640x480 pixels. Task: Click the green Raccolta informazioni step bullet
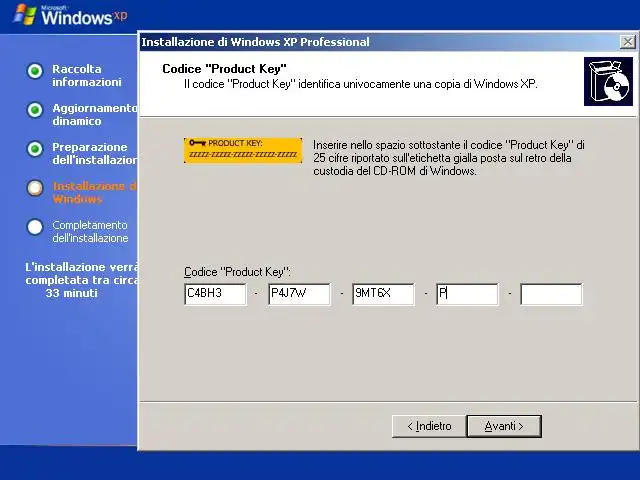(x=35, y=71)
